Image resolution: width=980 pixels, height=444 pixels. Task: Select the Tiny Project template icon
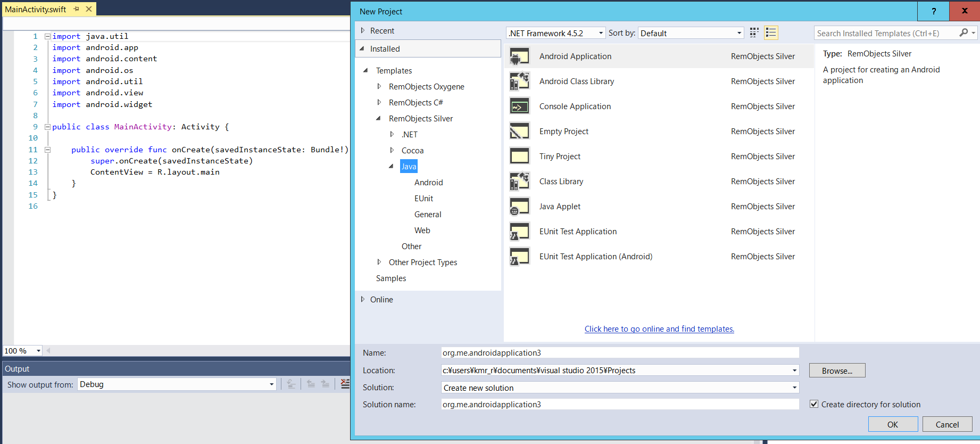coord(519,157)
